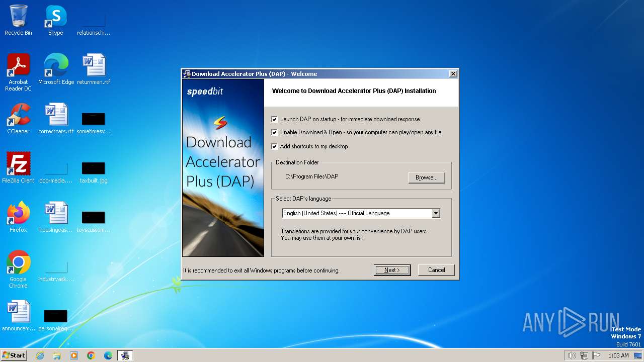
Task: Toggle Enable Download & Open checkbox
Action: (x=274, y=132)
